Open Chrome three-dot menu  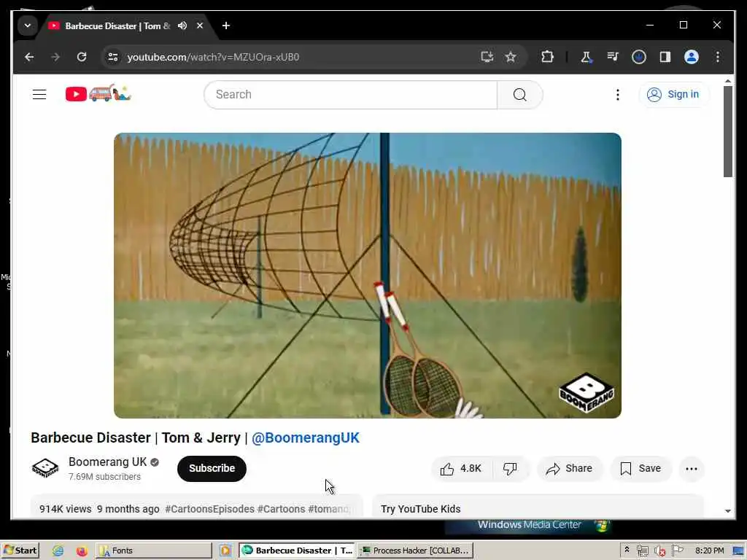[718, 57]
